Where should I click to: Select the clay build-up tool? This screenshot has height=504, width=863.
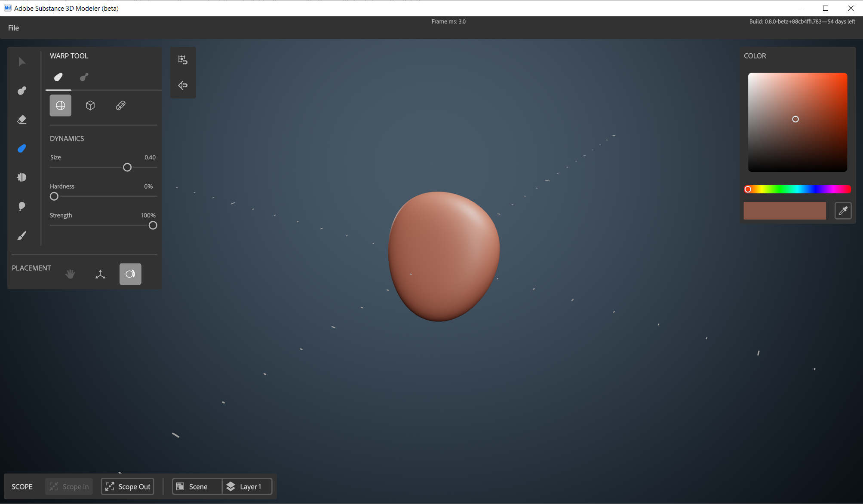tap(22, 91)
